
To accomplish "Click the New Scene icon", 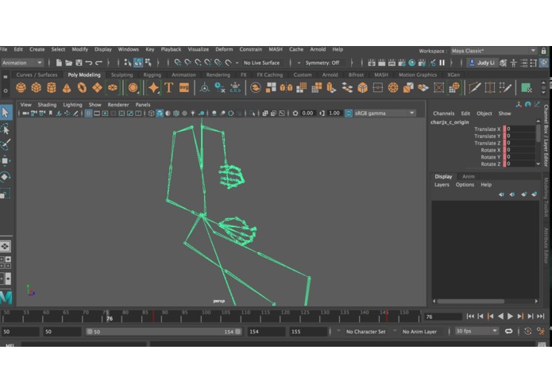I will [x=59, y=63].
